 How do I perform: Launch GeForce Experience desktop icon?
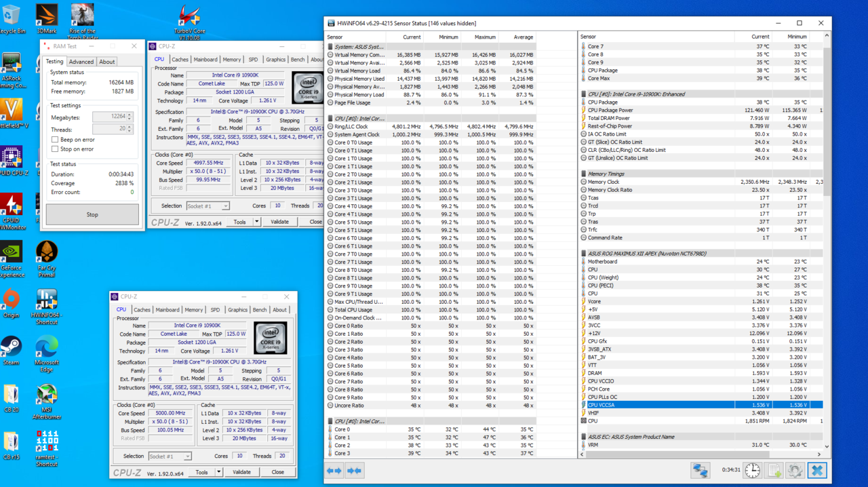[12, 260]
